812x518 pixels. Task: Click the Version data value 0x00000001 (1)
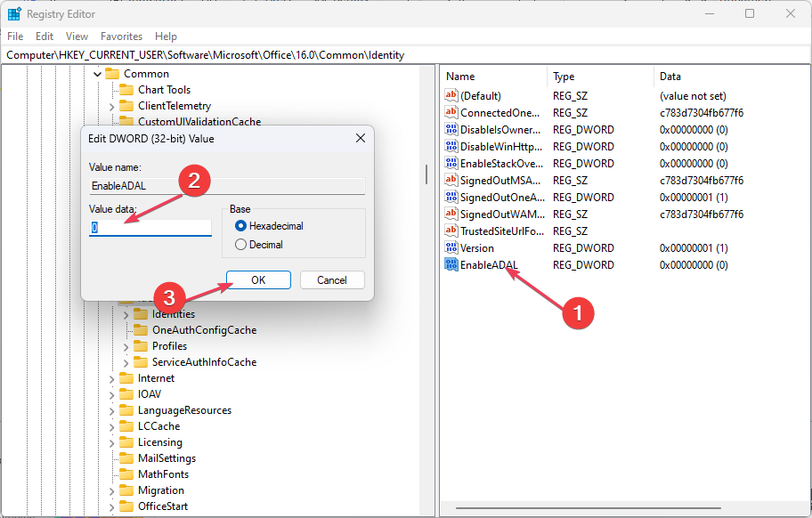[x=694, y=247]
